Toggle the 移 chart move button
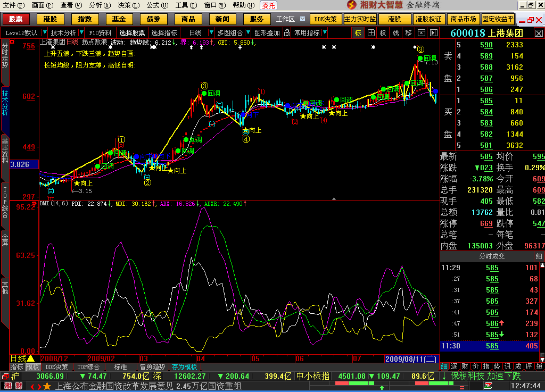This screenshot has height=392, width=545. [408, 33]
